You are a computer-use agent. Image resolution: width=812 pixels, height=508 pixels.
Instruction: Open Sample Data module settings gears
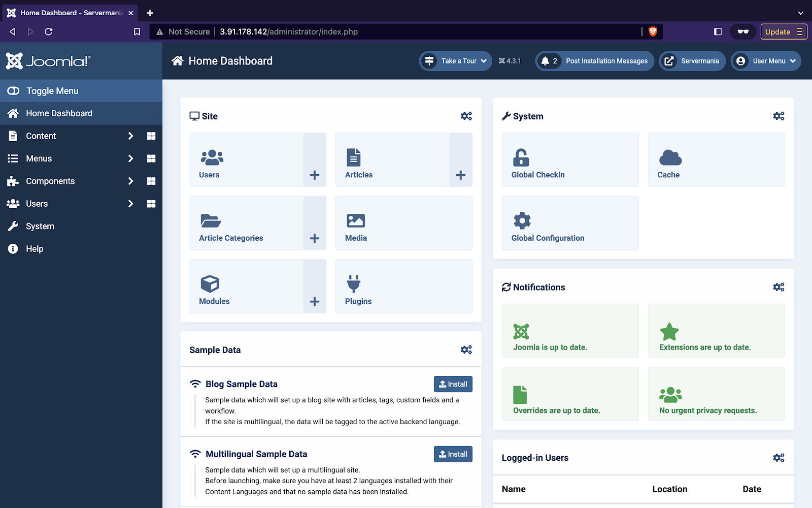pos(466,350)
